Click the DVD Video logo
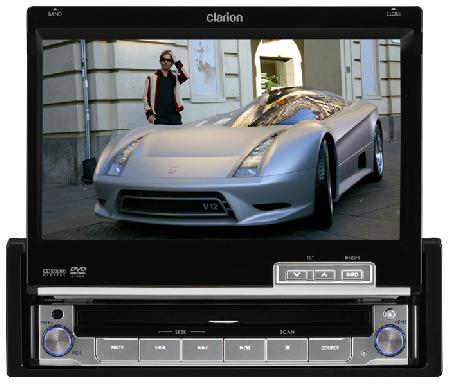 pos(78,271)
